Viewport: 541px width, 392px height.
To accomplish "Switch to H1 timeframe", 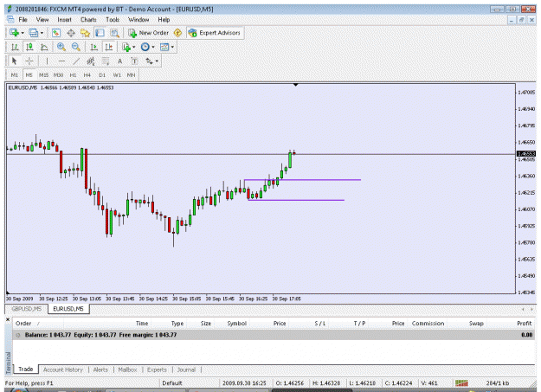I will click(x=73, y=75).
